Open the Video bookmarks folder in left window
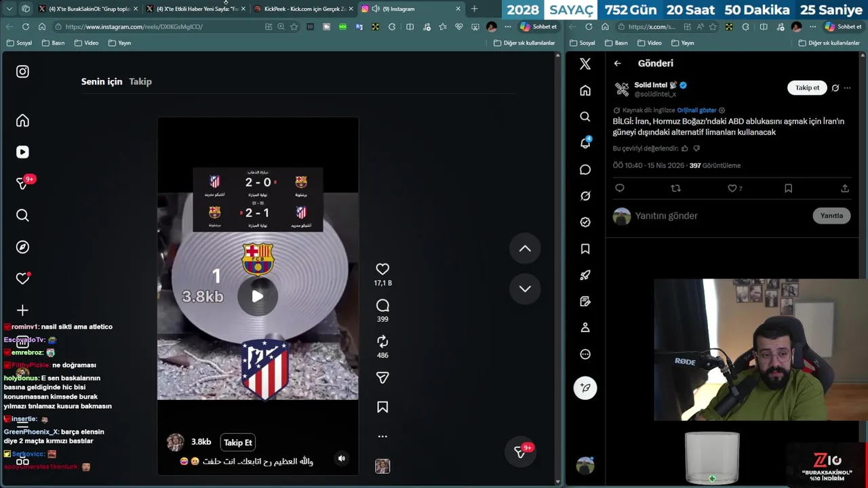This screenshot has width=868, height=488. [x=86, y=43]
